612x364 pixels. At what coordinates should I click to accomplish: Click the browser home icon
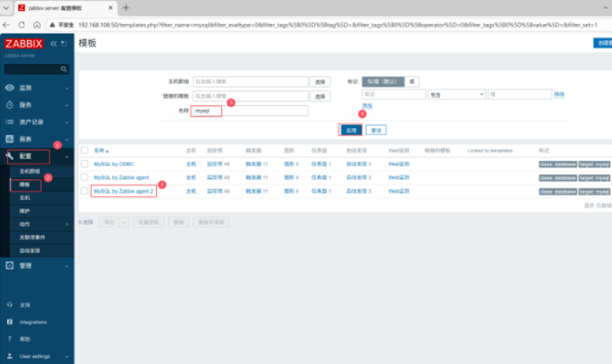coord(37,25)
